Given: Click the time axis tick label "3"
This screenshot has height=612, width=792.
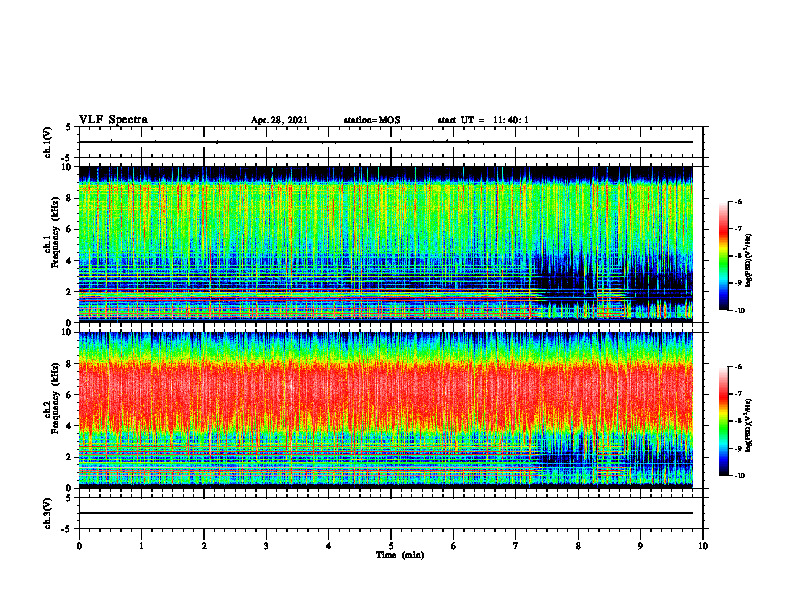Looking at the screenshot, I should (266, 546).
